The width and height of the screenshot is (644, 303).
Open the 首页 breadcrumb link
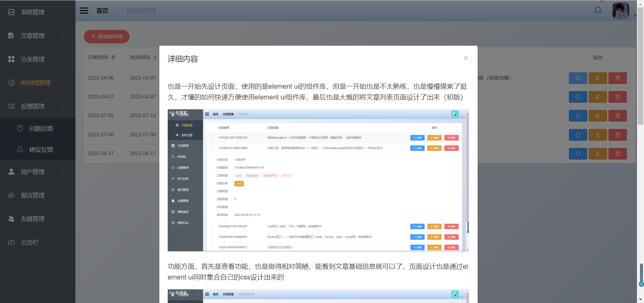[x=102, y=10]
